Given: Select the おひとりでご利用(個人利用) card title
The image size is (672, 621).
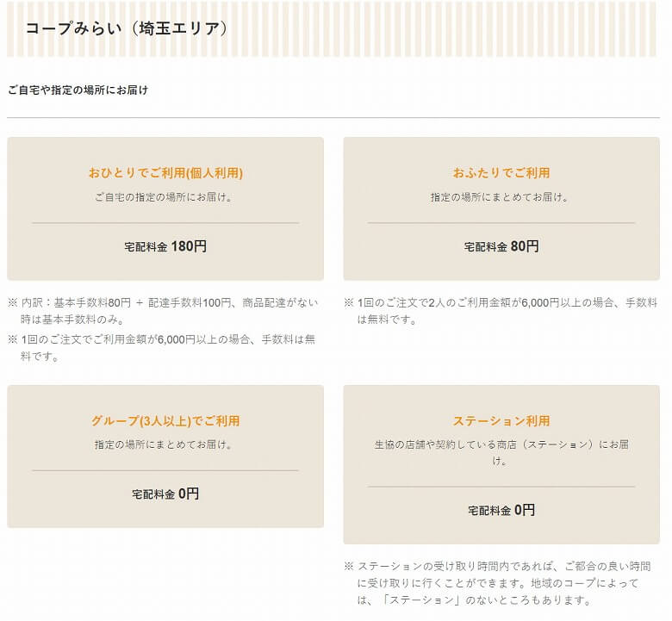Looking at the screenshot, I should pyautogui.click(x=165, y=173).
